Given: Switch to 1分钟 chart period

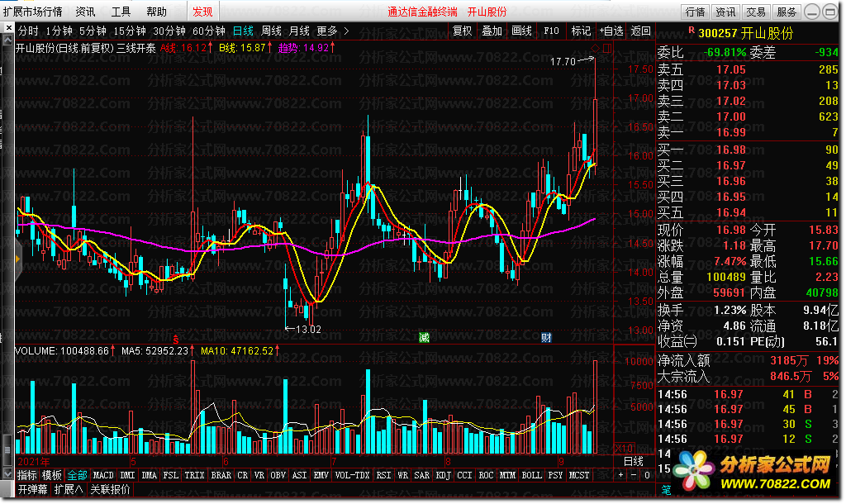Looking at the screenshot, I should [59, 31].
